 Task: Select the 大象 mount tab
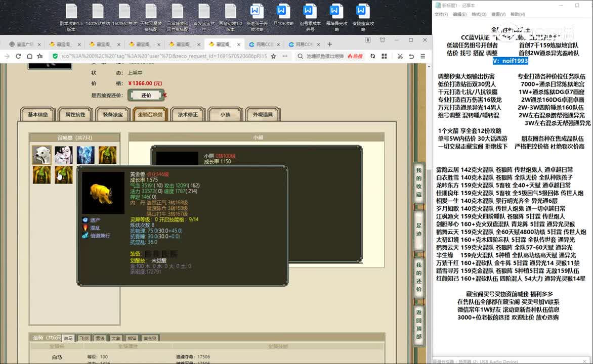tap(116, 338)
